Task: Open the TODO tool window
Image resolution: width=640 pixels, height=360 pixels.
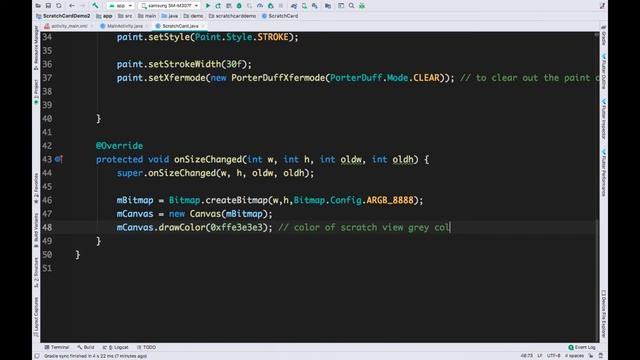Action: 147,347
